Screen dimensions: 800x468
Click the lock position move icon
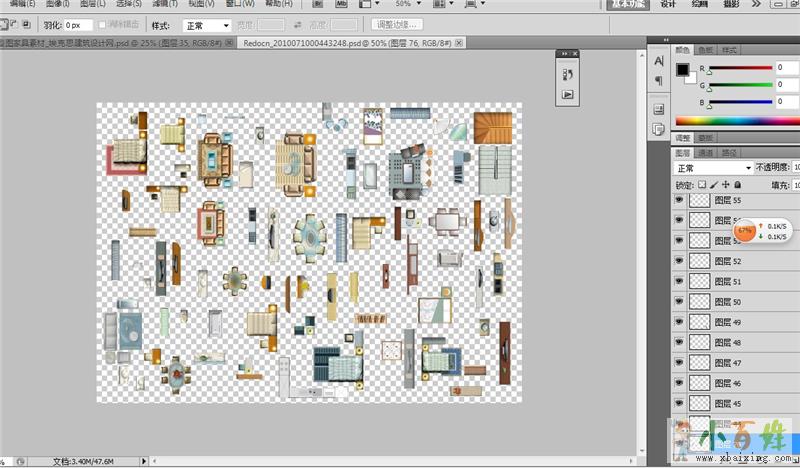click(726, 185)
